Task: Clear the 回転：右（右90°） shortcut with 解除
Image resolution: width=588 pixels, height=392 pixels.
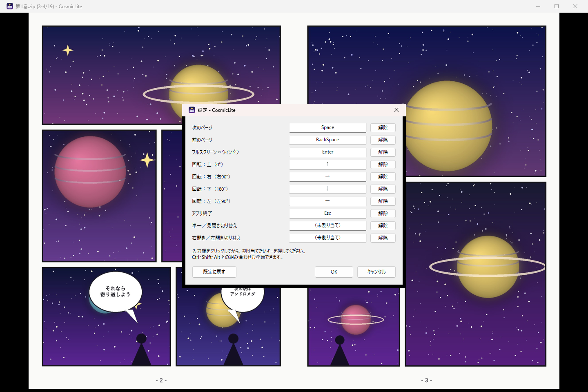Action: coord(383,177)
